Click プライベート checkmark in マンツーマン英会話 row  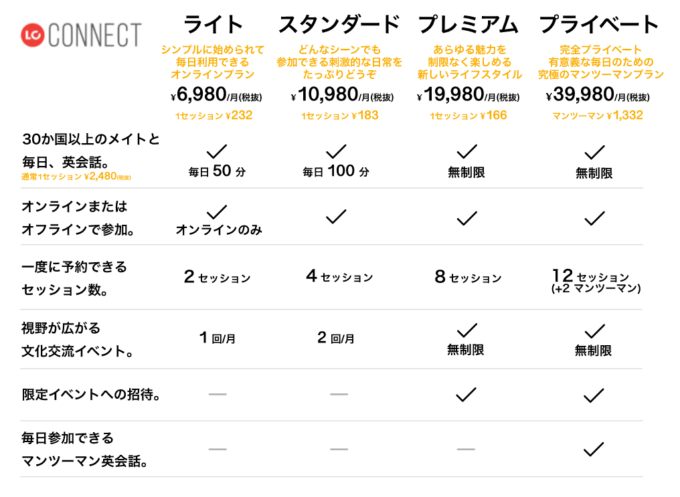[x=594, y=449]
